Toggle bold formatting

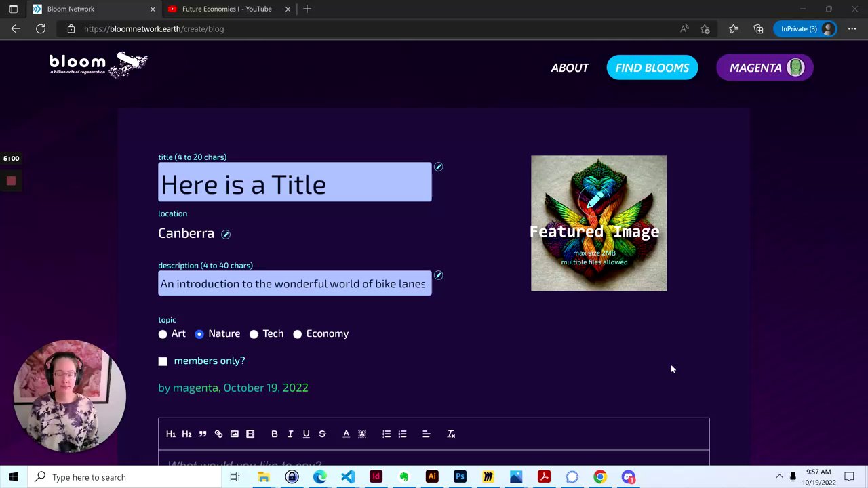274,434
